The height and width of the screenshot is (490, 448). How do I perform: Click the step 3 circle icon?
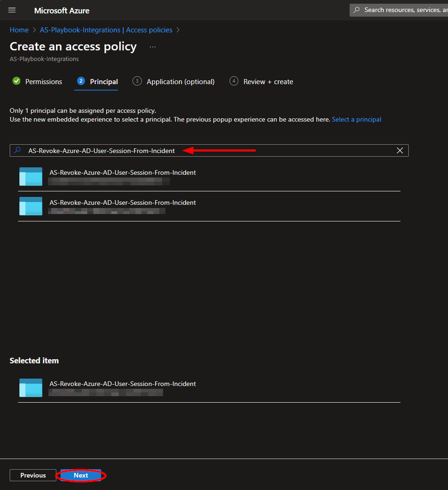pos(137,81)
